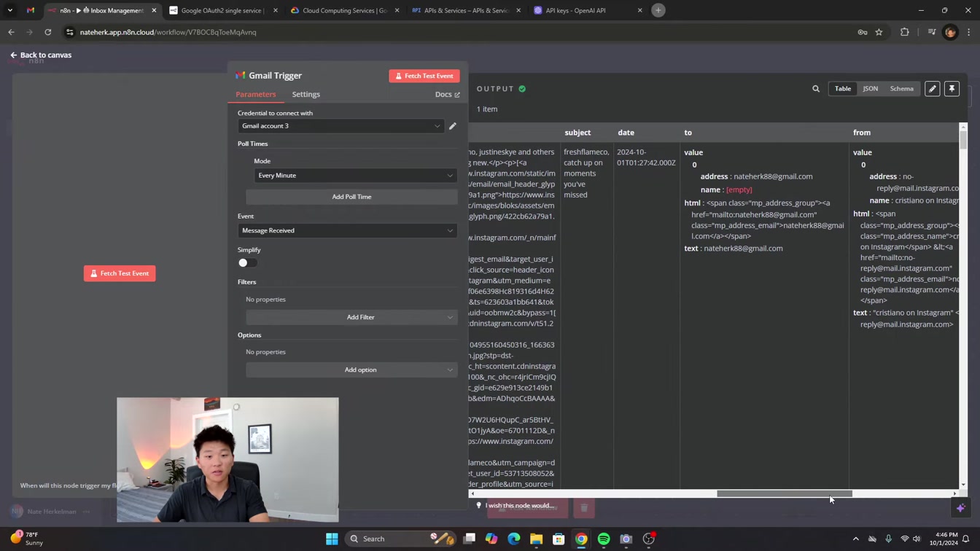The height and width of the screenshot is (551, 980).
Task: Click 'I wish this node would...' feedback
Action: pos(516,506)
